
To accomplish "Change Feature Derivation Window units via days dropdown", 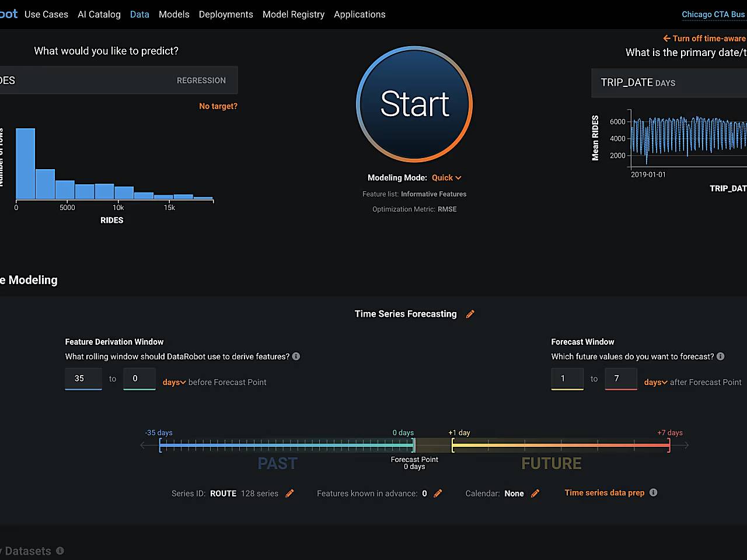I will (173, 382).
